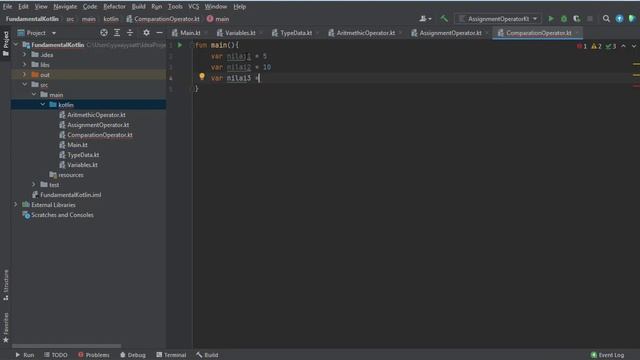Viewport: 640px width, 360px height.
Task: Collapse the FundamentalKotlin root node
Action: coord(16,44)
